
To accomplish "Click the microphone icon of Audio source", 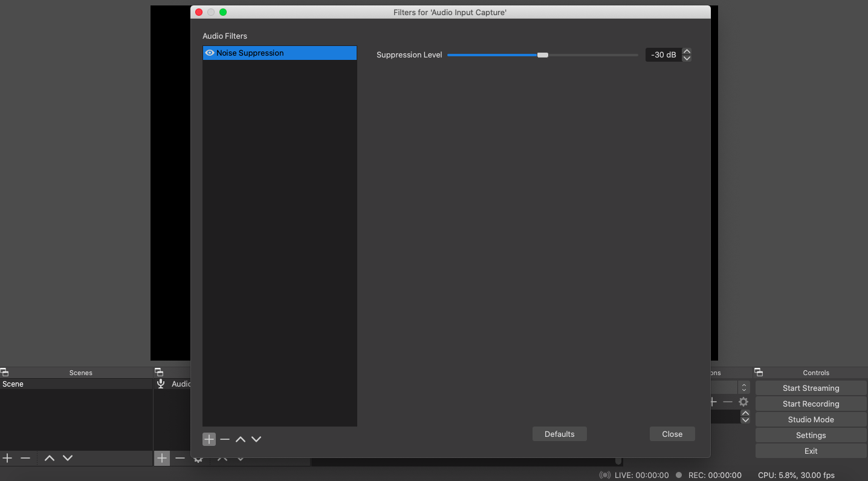I will [x=161, y=384].
